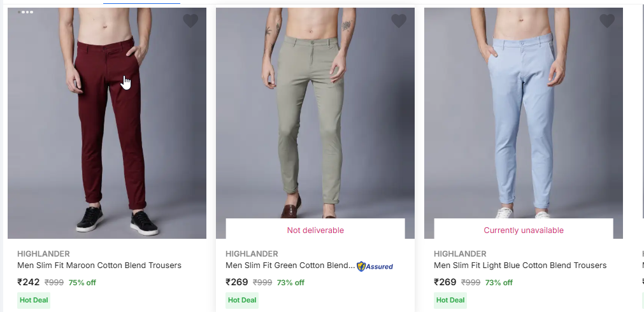Click HIGHLANDER brand above Light Blue trousers

click(x=460, y=254)
